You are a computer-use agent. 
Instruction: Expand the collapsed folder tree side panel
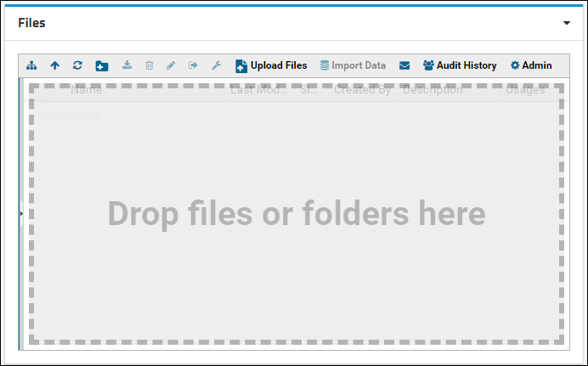tap(21, 213)
